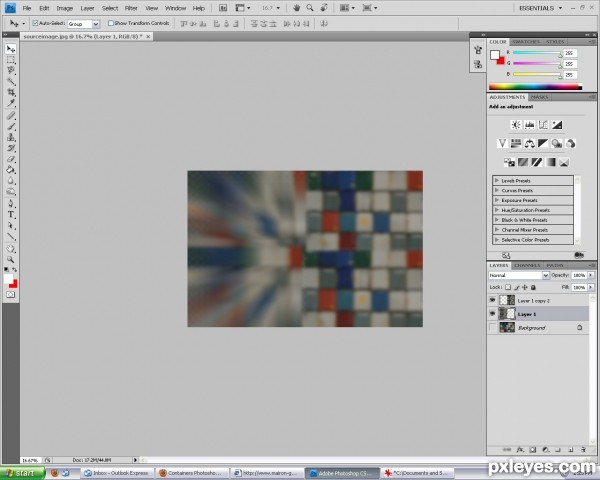Select the History Brush tool
600x480 pixels.
click(x=11, y=148)
